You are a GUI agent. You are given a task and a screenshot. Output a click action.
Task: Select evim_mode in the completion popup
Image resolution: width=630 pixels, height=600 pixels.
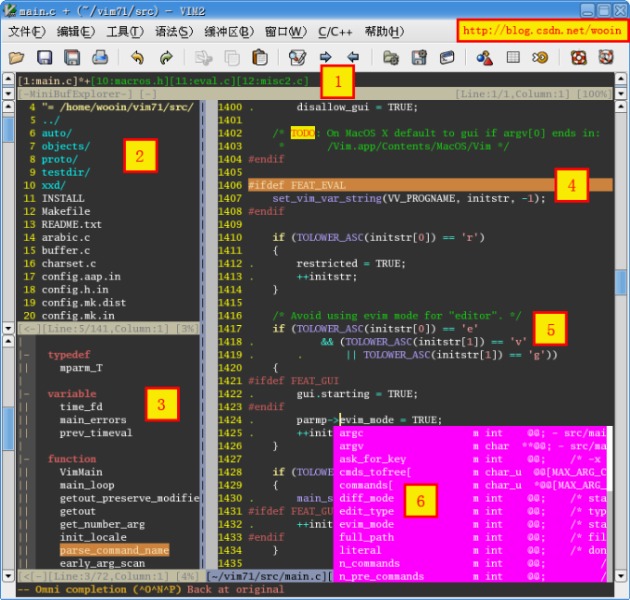click(x=366, y=524)
